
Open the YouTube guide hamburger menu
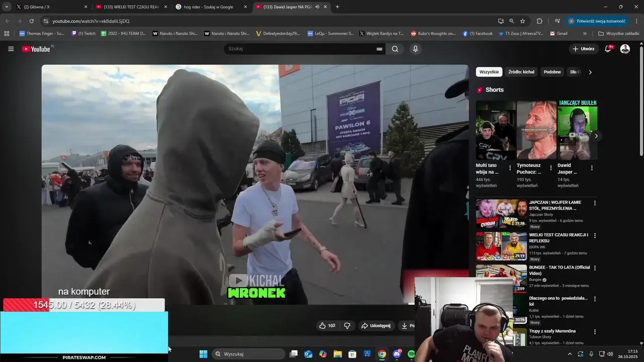pos(11,49)
